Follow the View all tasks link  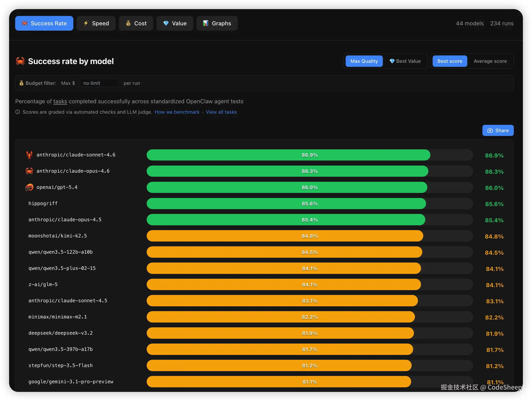pyautogui.click(x=221, y=112)
